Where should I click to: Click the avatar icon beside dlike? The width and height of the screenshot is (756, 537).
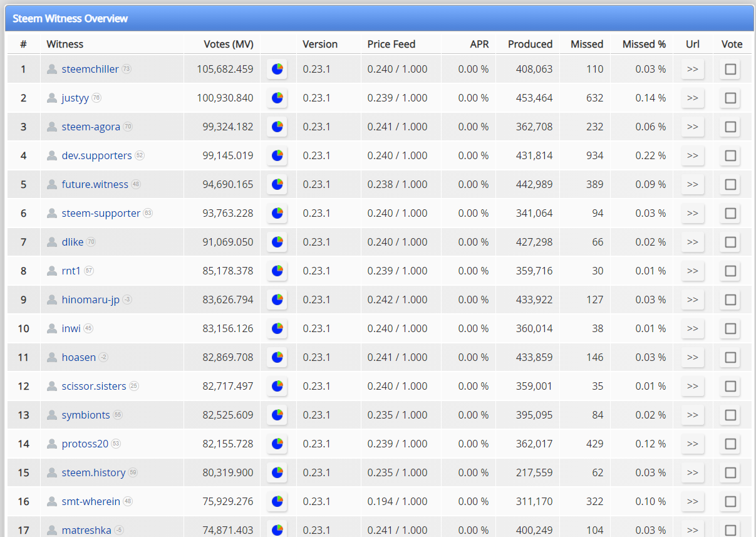coord(52,242)
